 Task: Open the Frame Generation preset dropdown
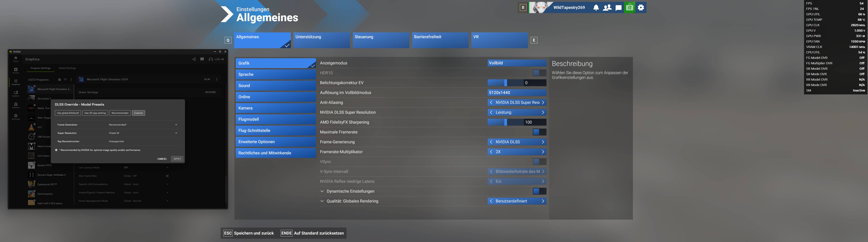176,124
